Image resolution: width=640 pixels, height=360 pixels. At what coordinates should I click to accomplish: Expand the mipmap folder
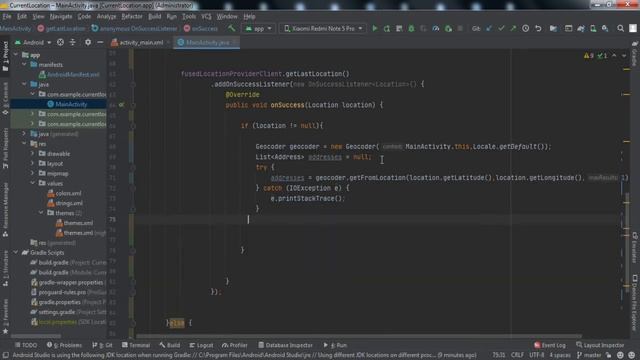coord(32,173)
